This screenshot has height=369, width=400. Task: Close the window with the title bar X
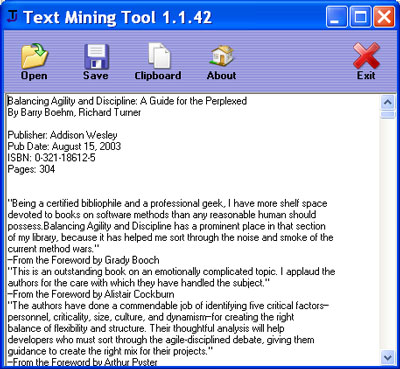pyautogui.click(x=384, y=16)
